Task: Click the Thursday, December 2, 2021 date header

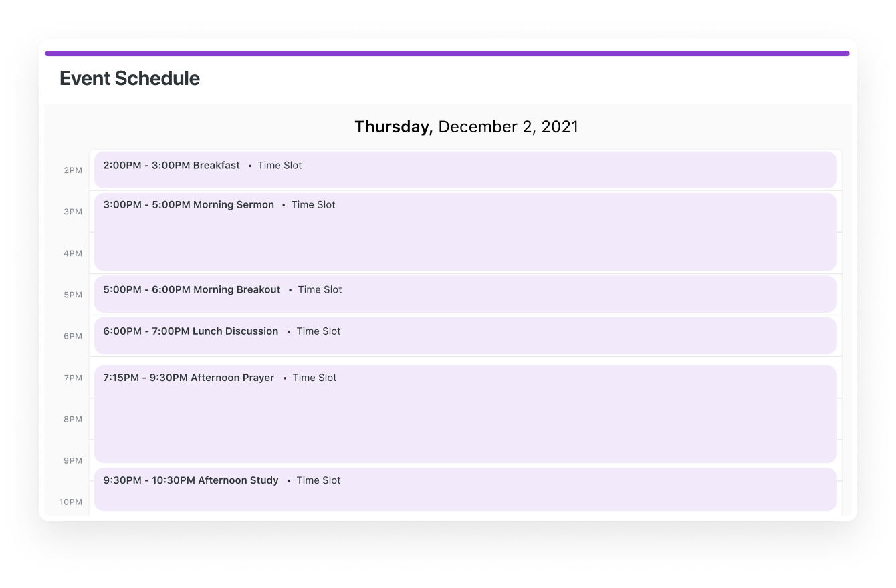Action: 466,127
